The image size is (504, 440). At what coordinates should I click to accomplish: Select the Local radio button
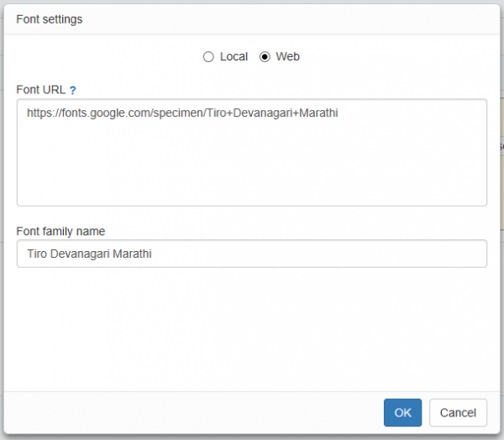208,57
